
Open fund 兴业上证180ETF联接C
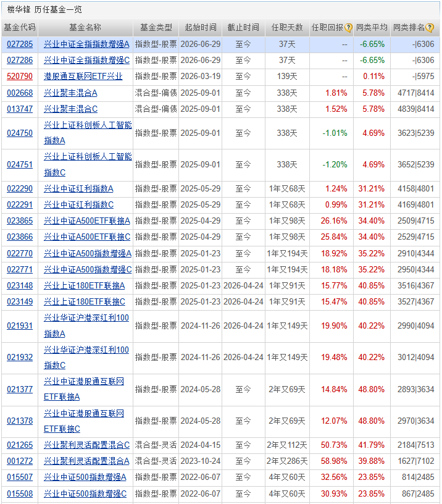[x=85, y=302]
